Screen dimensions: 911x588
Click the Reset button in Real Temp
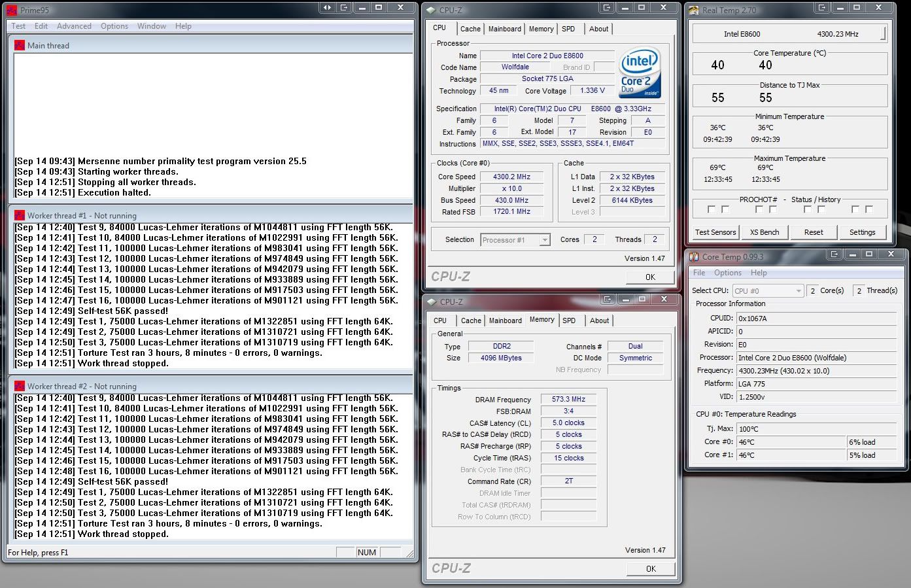point(814,232)
